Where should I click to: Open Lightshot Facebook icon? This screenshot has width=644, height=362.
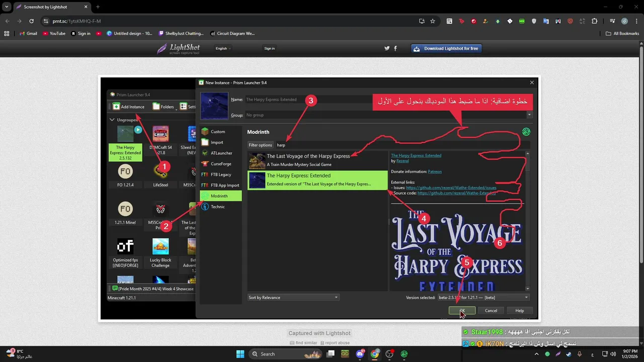(395, 49)
